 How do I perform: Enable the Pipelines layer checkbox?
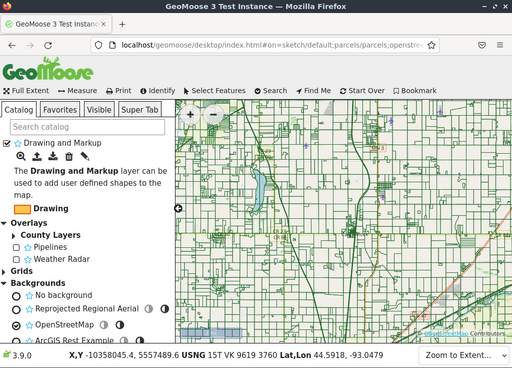16,247
